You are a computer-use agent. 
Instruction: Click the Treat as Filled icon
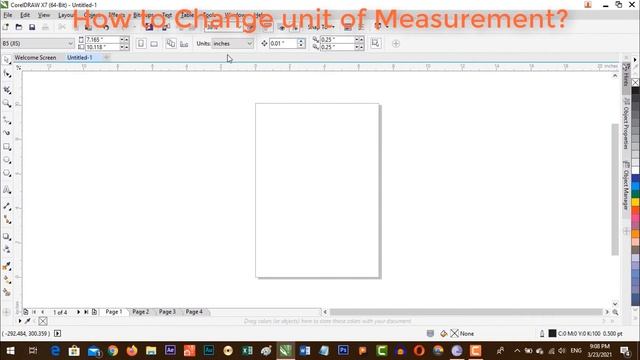pos(375,43)
